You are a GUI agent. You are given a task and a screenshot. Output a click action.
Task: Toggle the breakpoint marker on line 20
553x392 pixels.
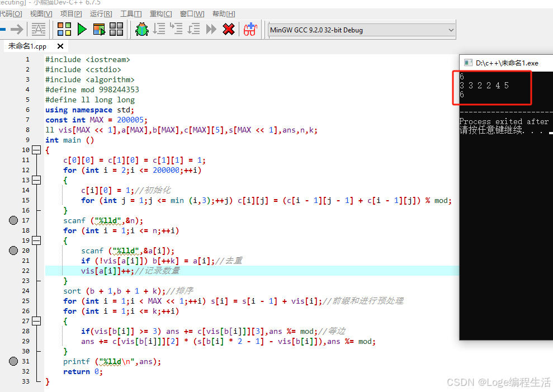13,251
